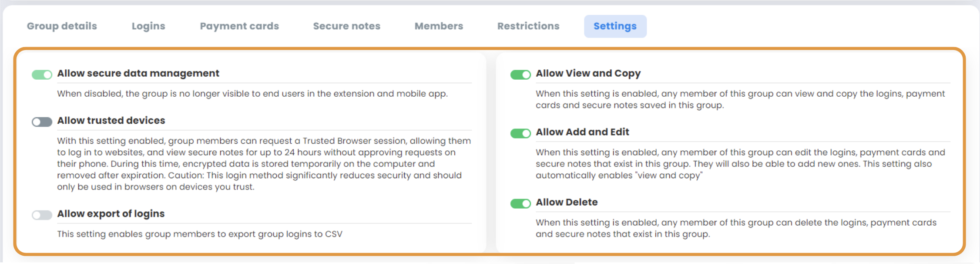This screenshot has height=264, width=980.
Task: Select the Secure notes tab
Action: pyautogui.click(x=347, y=26)
